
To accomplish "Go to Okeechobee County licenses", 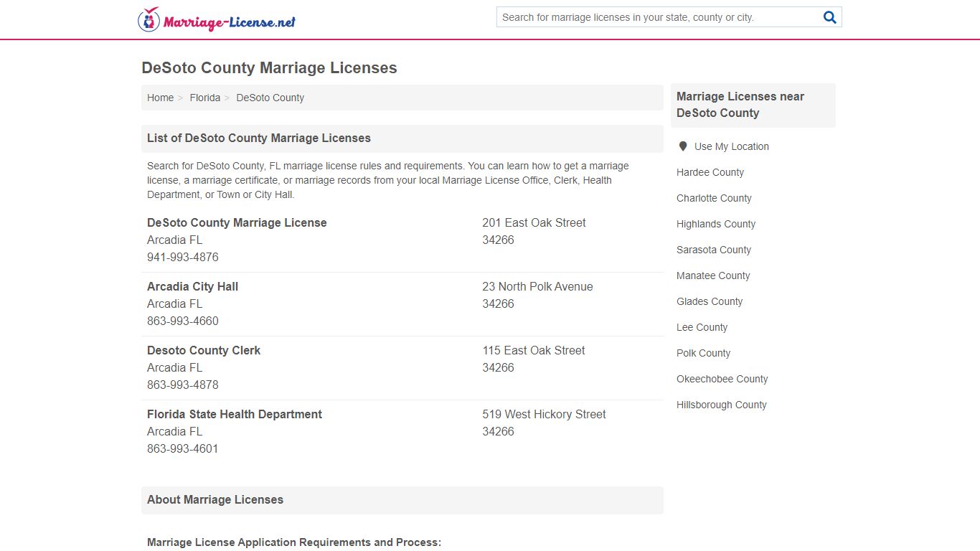I will pyautogui.click(x=722, y=379).
